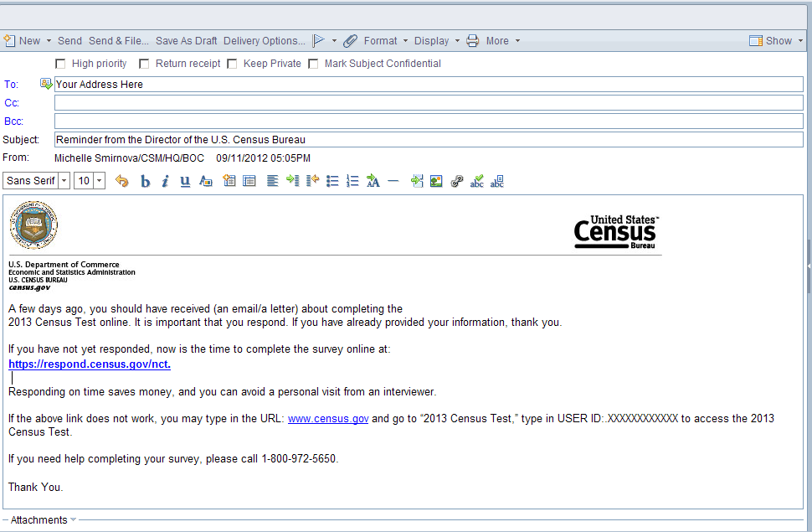Click the New message icon
The image size is (812, 532).
tap(9, 40)
